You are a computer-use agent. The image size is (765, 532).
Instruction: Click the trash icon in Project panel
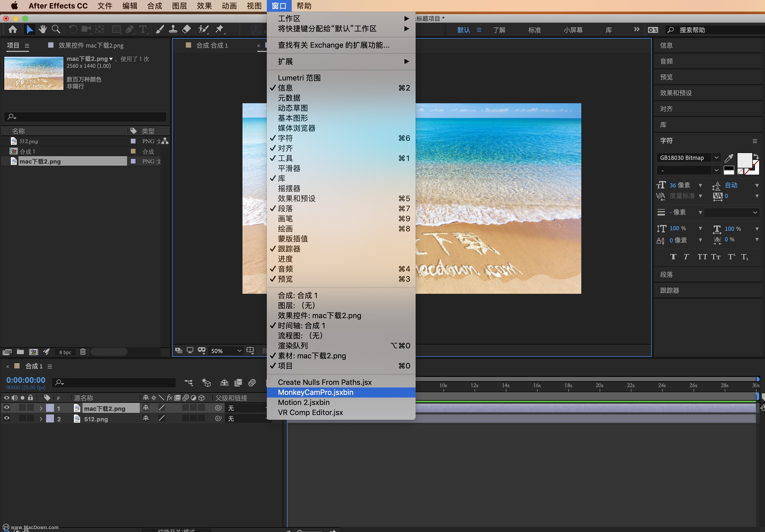(83, 352)
